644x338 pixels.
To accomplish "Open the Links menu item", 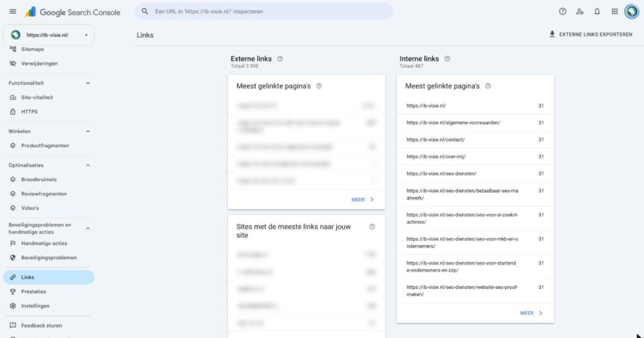I will tap(48, 277).
